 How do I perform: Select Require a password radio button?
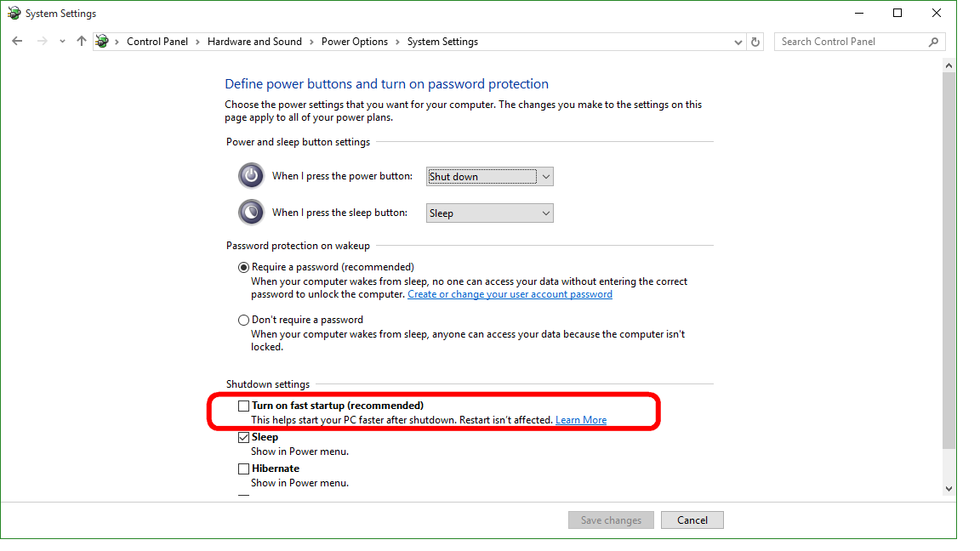click(244, 267)
